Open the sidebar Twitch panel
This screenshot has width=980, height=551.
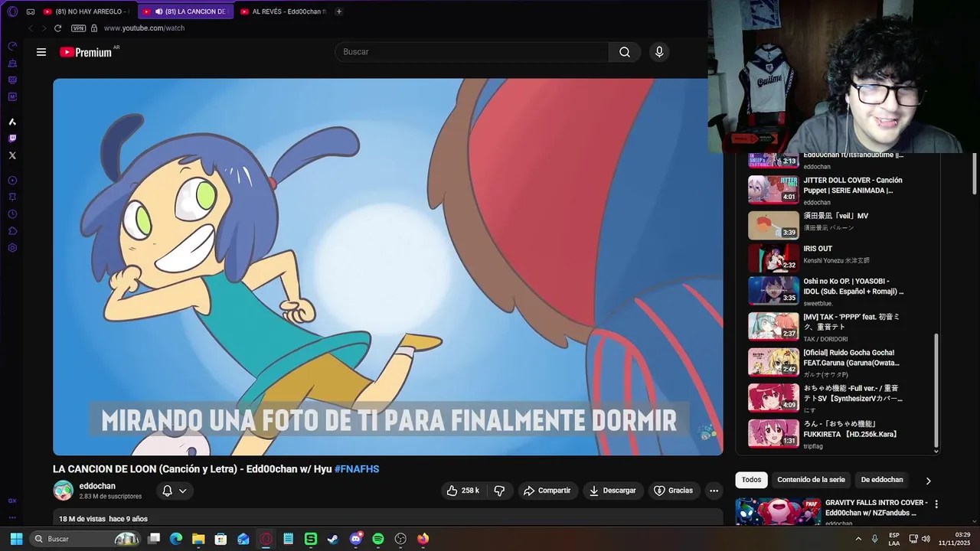click(12, 139)
